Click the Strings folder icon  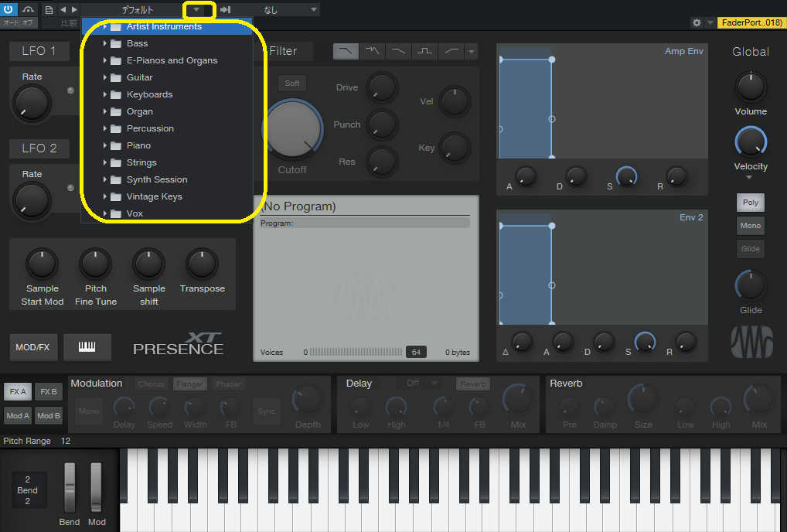[x=116, y=162]
